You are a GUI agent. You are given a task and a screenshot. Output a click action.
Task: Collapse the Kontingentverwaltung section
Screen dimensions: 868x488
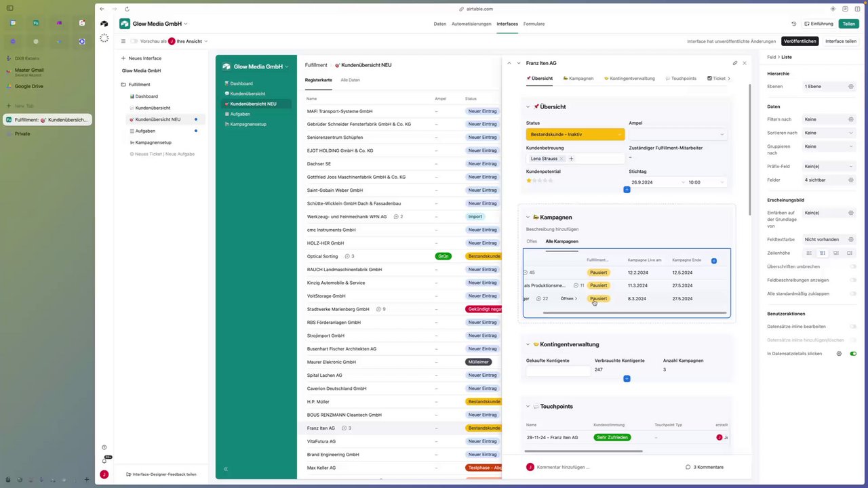point(528,344)
